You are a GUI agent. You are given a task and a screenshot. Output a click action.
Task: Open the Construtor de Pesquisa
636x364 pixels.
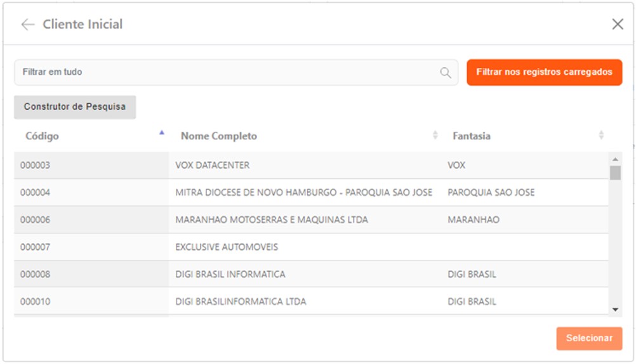[x=75, y=107]
